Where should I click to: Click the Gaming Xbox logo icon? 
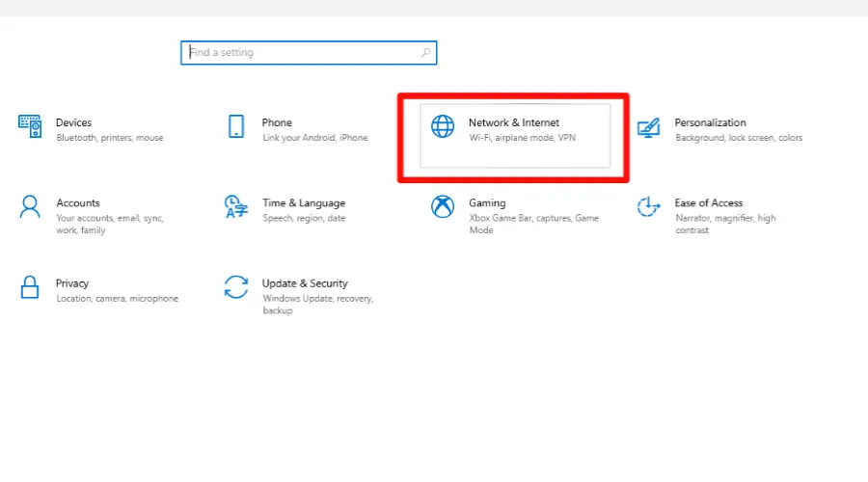443,206
